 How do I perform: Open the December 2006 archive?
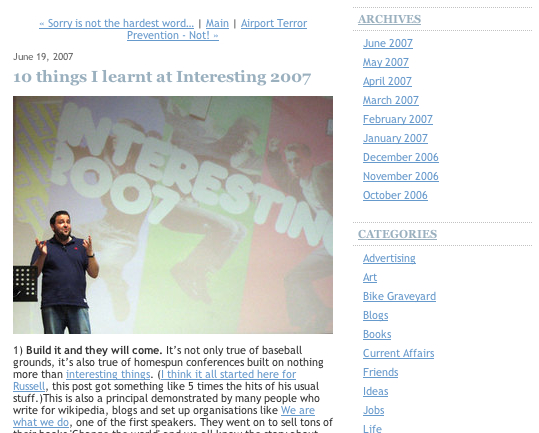(401, 157)
